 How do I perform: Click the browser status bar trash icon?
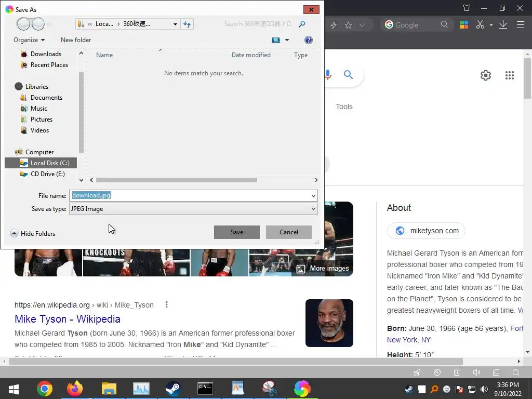tap(457, 372)
